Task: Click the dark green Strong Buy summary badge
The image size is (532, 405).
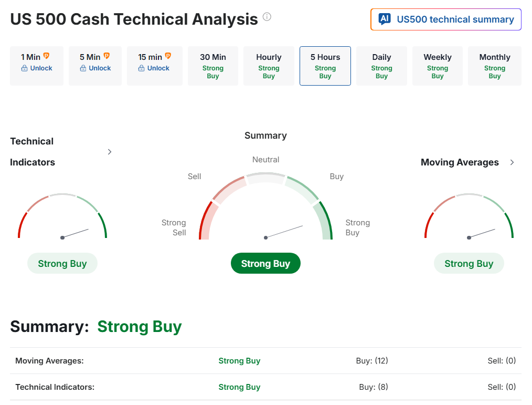Action: click(x=265, y=264)
